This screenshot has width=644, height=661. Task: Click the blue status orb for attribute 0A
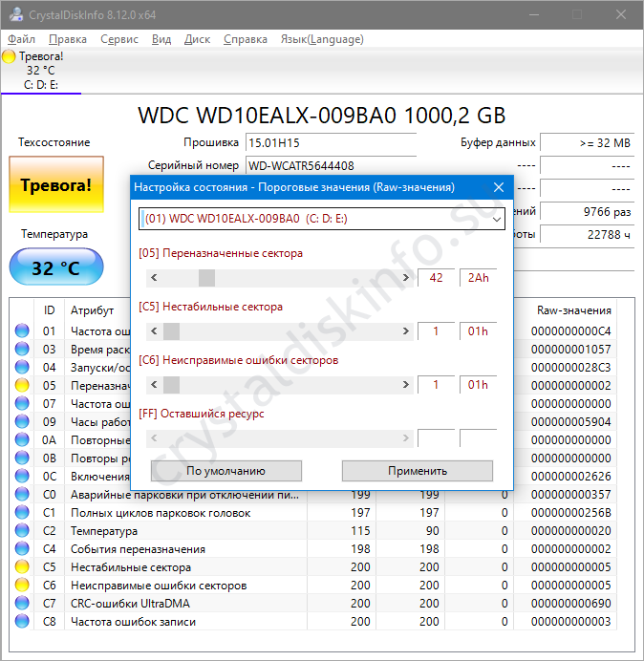pyautogui.click(x=22, y=439)
